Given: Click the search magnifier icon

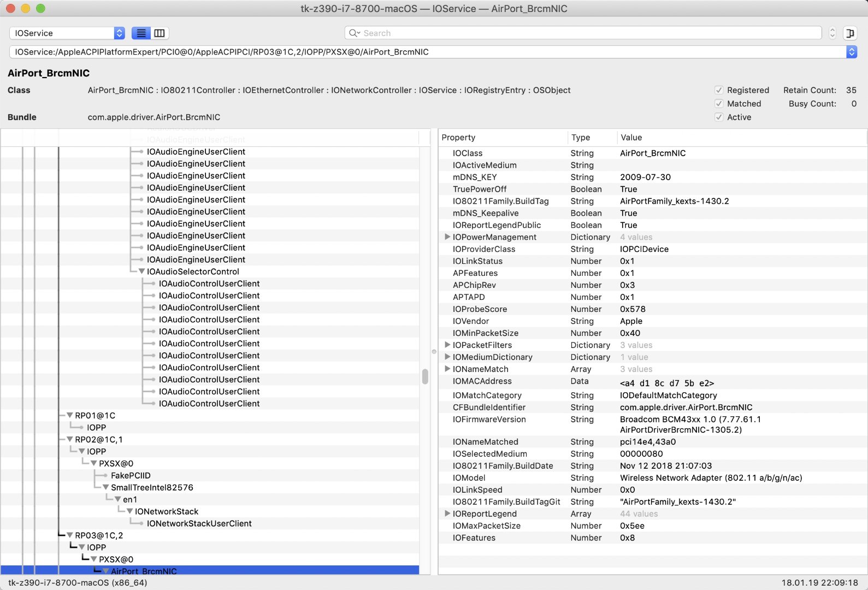Looking at the screenshot, I should point(355,33).
